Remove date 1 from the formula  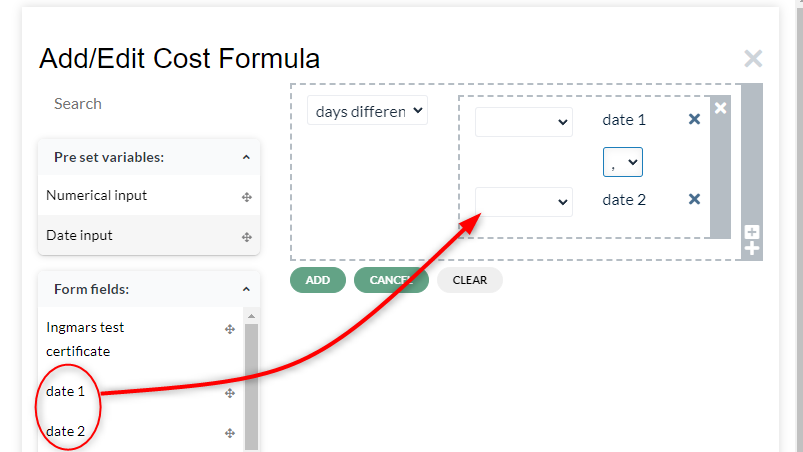pos(694,119)
